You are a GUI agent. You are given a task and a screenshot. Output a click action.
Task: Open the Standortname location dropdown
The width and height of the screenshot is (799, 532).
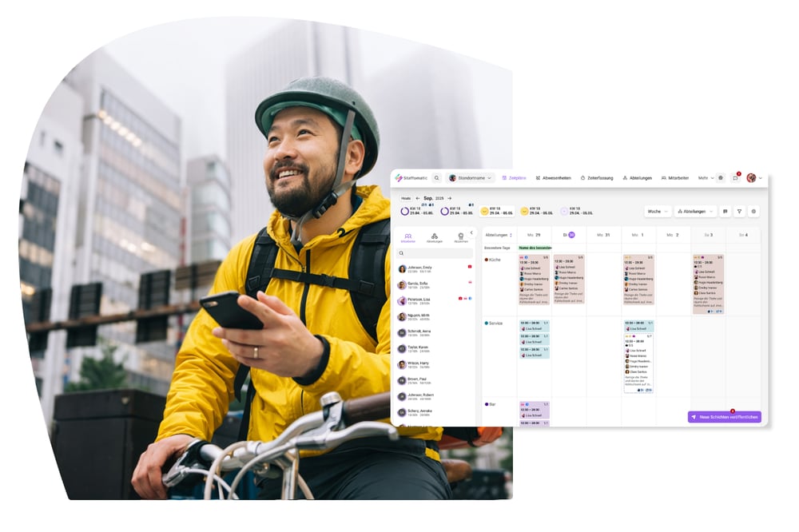point(471,178)
